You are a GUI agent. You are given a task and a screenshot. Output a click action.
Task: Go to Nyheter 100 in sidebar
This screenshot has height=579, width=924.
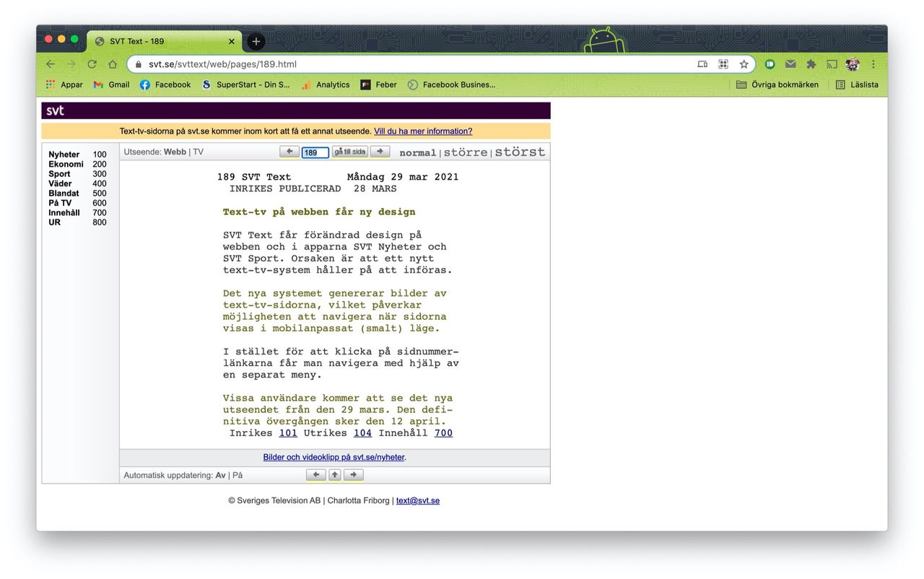point(77,154)
